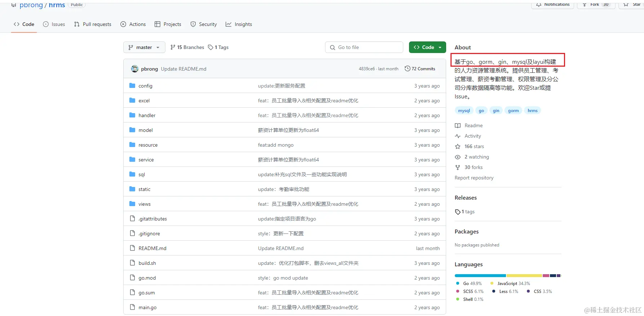
Task: Click the CSS 3.5% language entry
Action: tap(539, 291)
